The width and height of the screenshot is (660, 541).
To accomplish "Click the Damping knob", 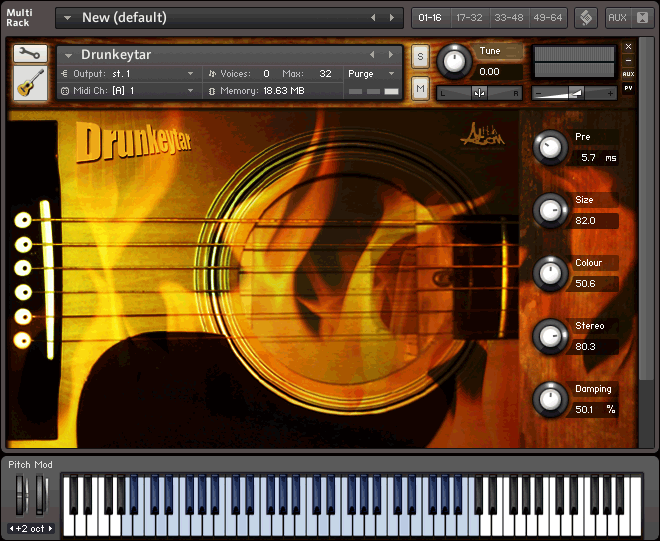I will (x=550, y=399).
